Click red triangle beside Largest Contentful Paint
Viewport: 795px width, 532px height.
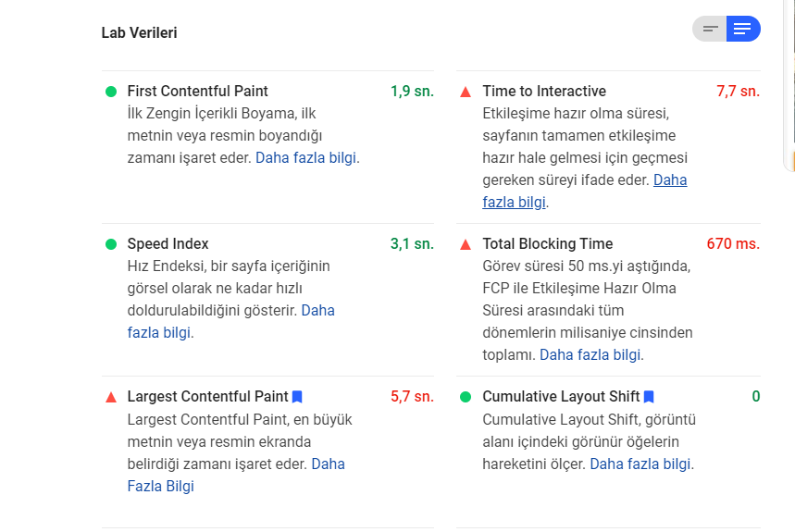pyautogui.click(x=111, y=397)
